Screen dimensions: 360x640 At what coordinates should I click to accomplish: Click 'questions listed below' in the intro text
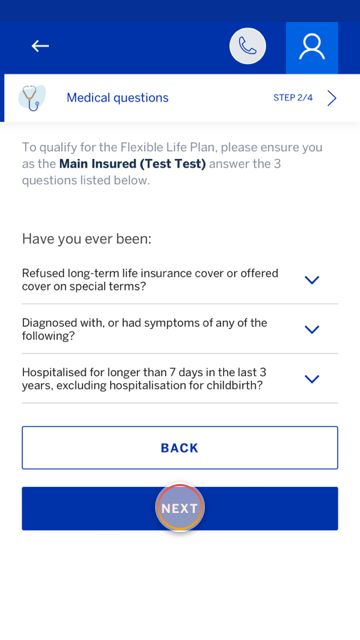click(86, 180)
